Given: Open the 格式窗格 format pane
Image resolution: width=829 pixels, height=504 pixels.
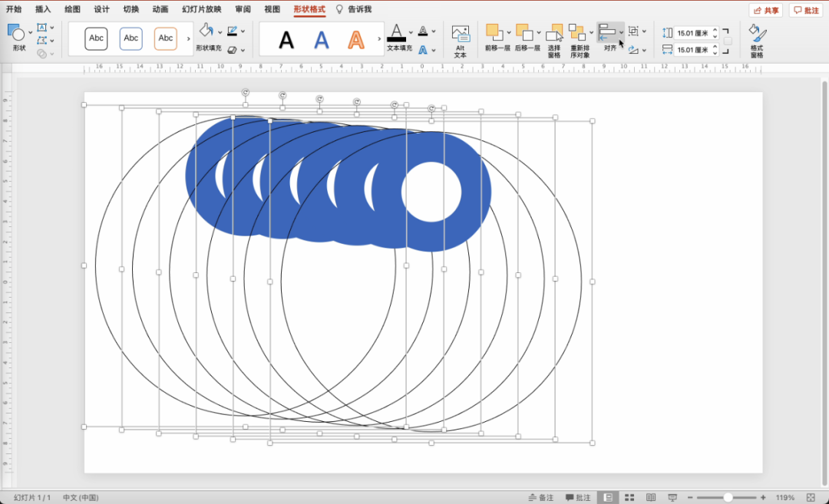Looking at the screenshot, I should (757, 41).
